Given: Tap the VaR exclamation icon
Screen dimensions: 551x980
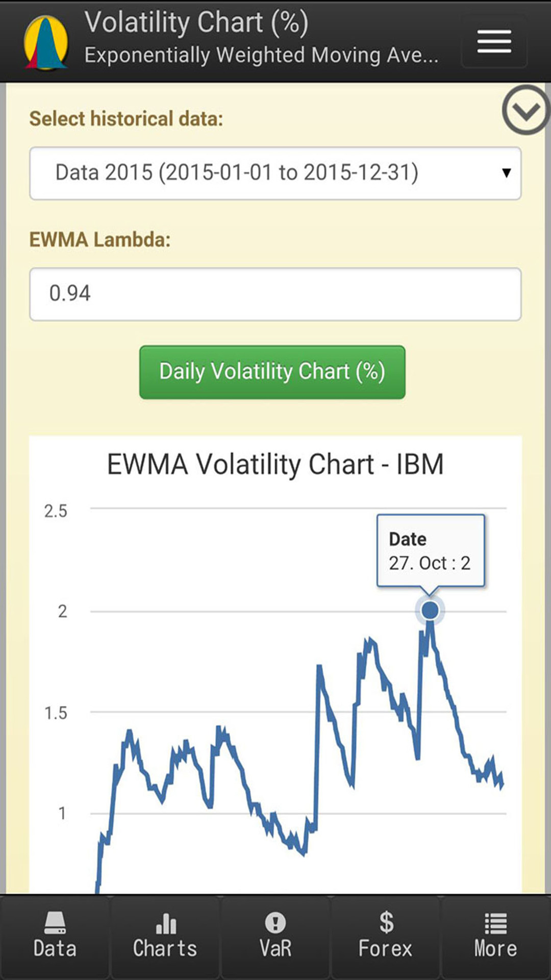Looking at the screenshot, I should (275, 923).
